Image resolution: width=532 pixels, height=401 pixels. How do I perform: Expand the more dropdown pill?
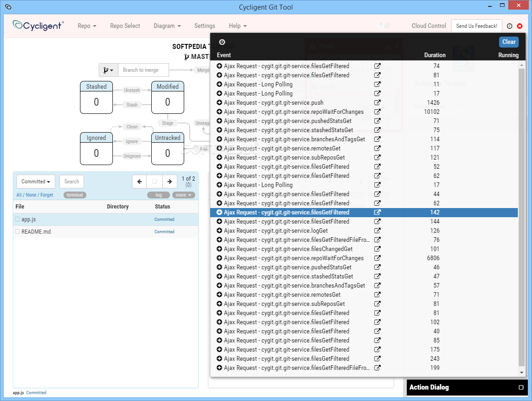[x=184, y=195]
